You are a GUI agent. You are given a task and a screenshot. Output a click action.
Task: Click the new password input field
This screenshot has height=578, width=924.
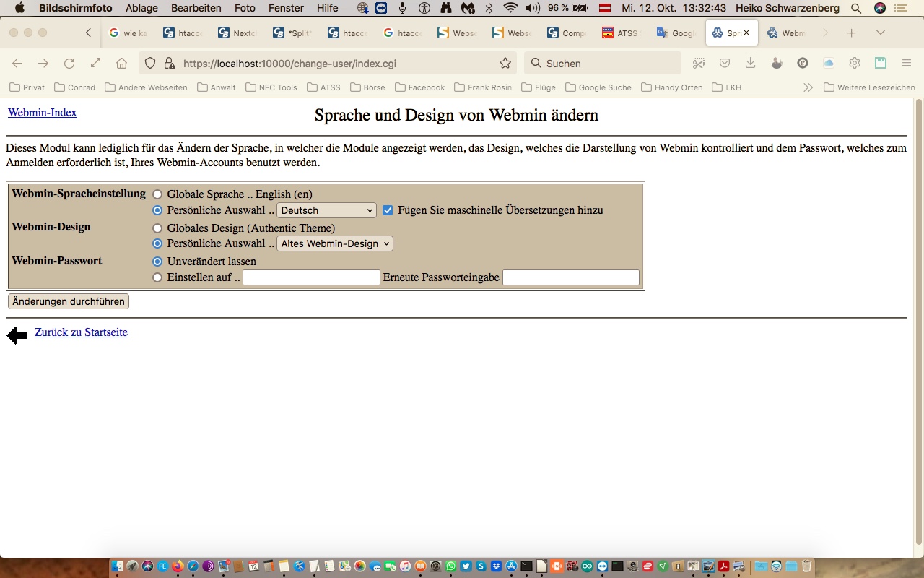coord(311,277)
